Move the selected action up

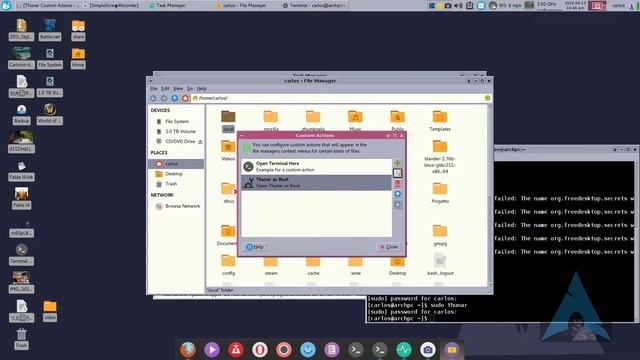[397, 194]
